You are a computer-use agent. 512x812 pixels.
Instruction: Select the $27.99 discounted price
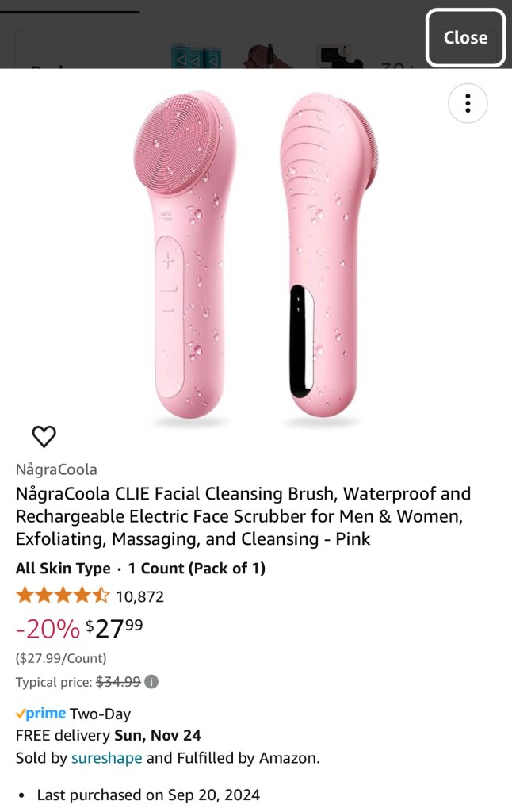click(114, 629)
